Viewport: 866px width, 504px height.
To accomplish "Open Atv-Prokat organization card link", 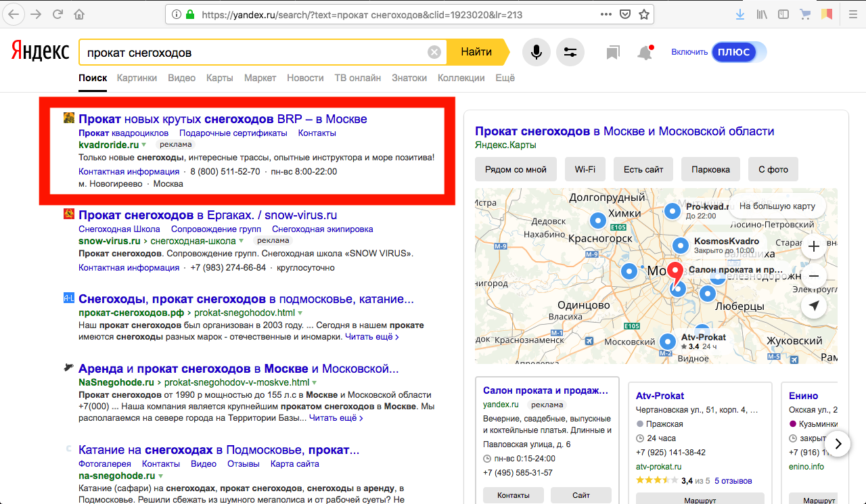I will (x=660, y=396).
